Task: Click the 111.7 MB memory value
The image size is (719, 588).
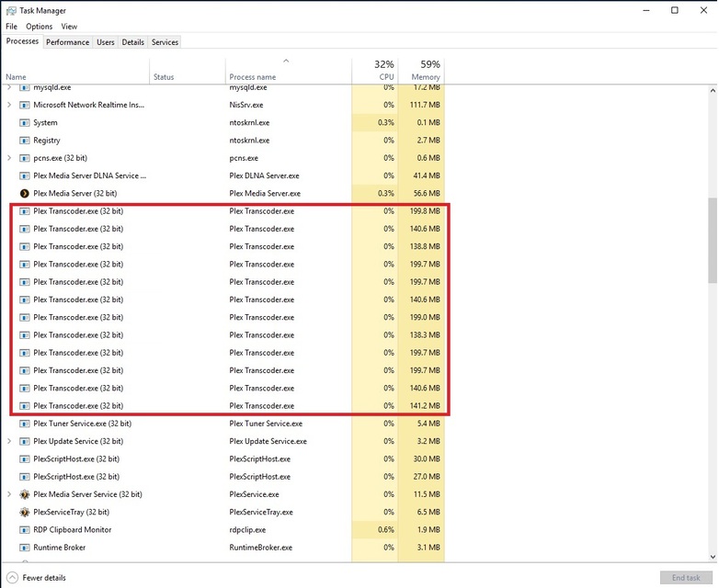Action: coord(425,105)
